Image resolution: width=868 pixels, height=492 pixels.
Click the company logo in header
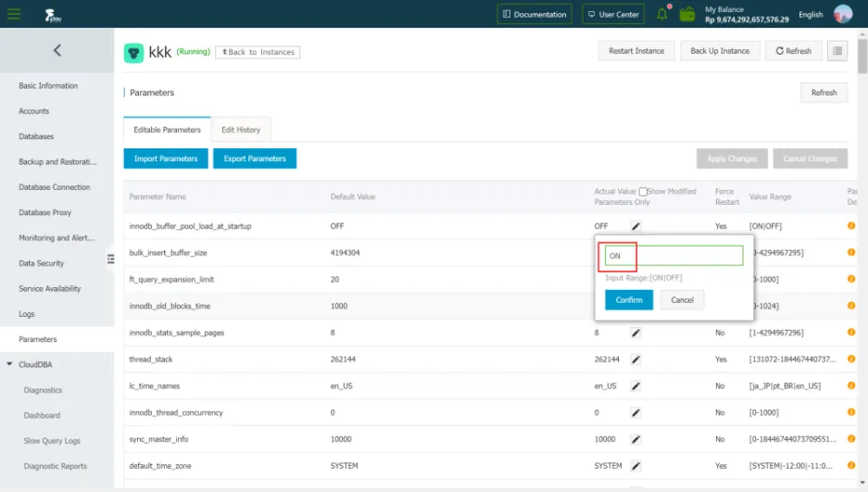click(x=53, y=15)
